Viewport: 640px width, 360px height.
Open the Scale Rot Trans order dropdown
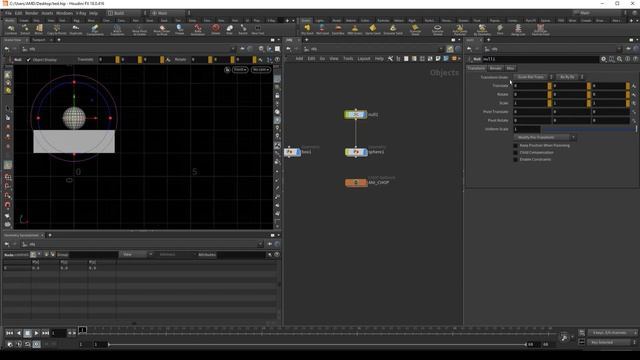click(x=533, y=77)
